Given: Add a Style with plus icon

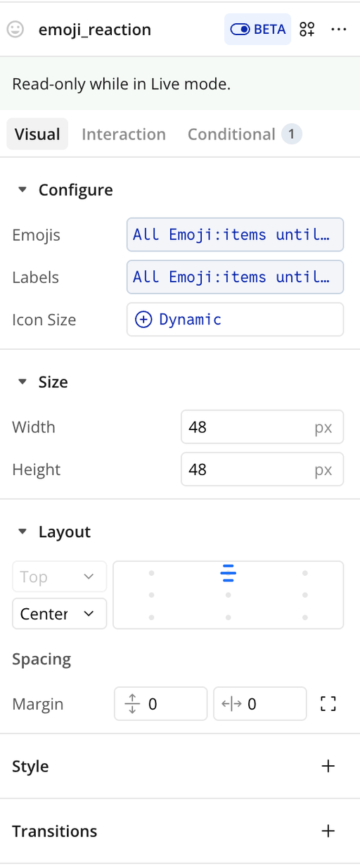Looking at the screenshot, I should click(328, 767).
